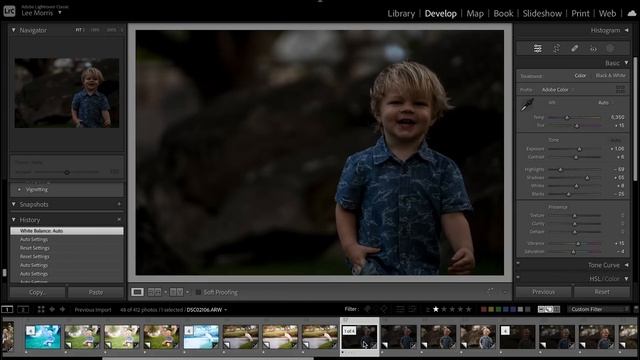Select the Crop overlay tool
Screen dimensions: 640x360
[x=556, y=49]
